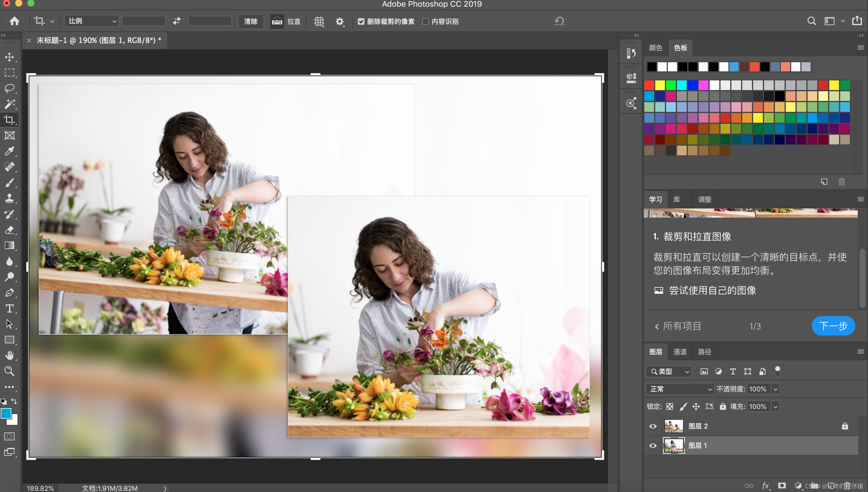The width and height of the screenshot is (868, 492).
Task: Open crop overlay grid options
Action: click(319, 21)
